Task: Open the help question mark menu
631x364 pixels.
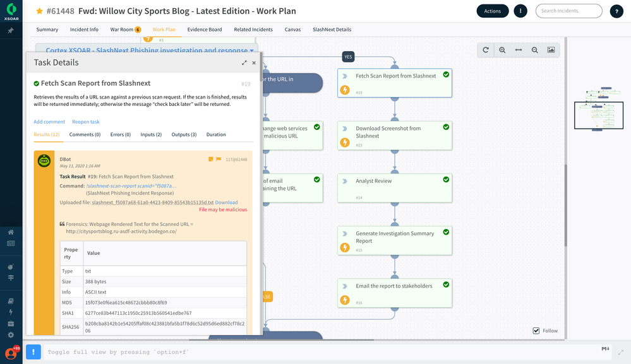Action: [616, 11]
